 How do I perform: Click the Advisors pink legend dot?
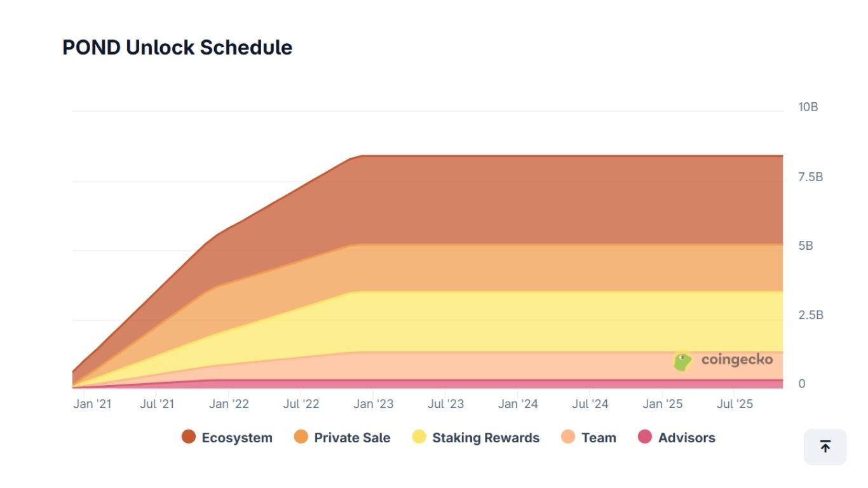tap(645, 437)
